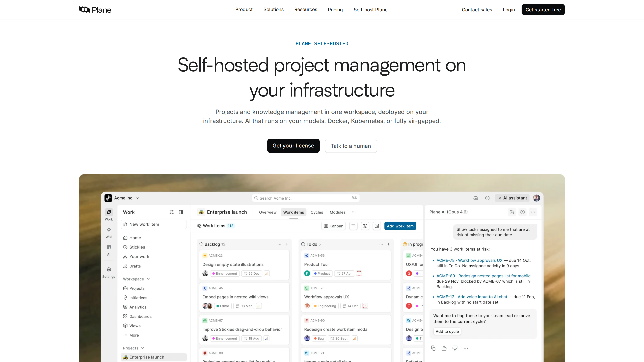The height and width of the screenshot is (362, 644).
Task: Click the filter lines icon next to Kanban
Action: pyautogui.click(x=353, y=226)
